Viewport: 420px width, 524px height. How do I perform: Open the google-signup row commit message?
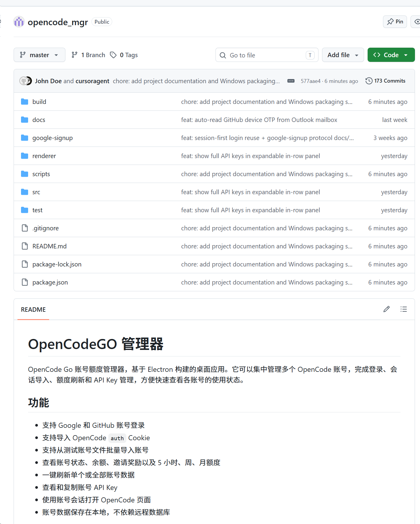coord(267,138)
